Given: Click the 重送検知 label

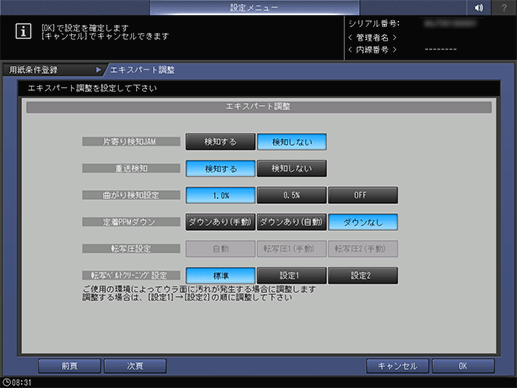Looking at the screenshot, I should 131,168.
